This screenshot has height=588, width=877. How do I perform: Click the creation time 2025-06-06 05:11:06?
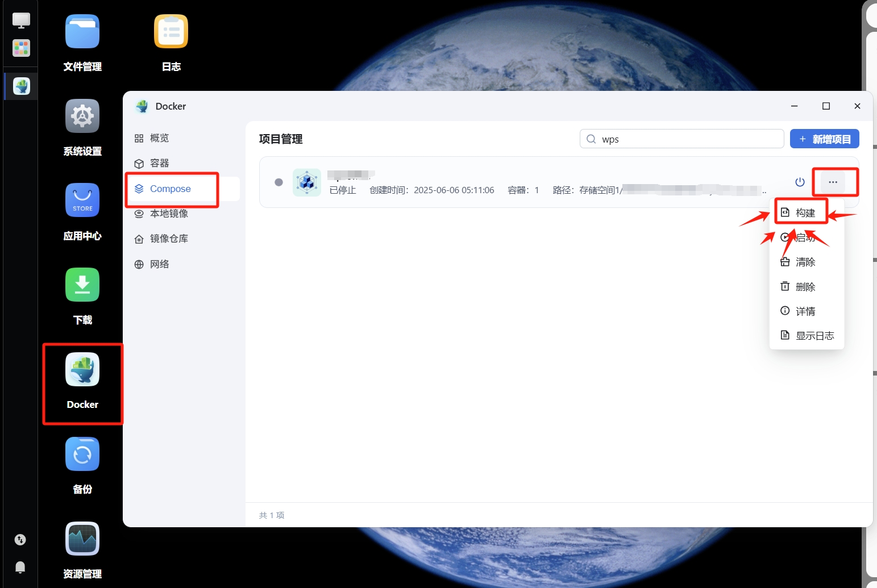click(x=432, y=190)
